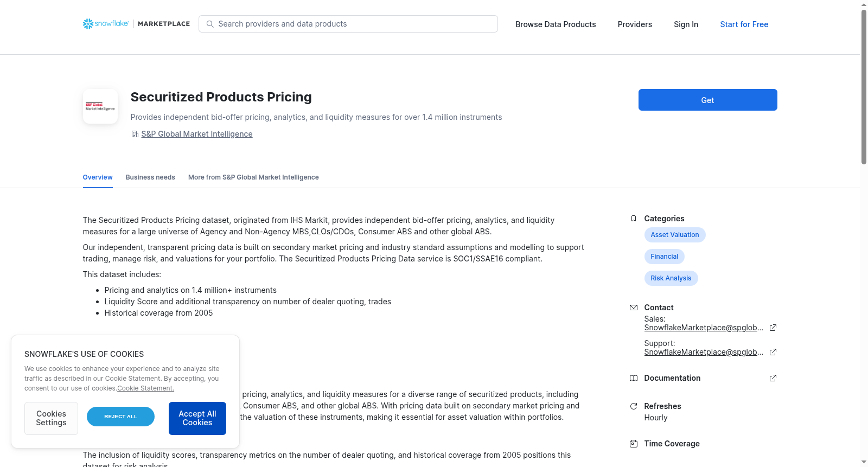Screen dimensions: 868x467
Task: Open the Cookie Statement link
Action: (x=146, y=388)
